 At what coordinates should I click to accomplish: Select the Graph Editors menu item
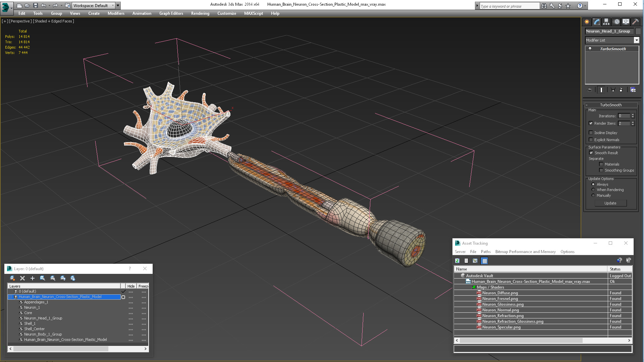pyautogui.click(x=171, y=13)
